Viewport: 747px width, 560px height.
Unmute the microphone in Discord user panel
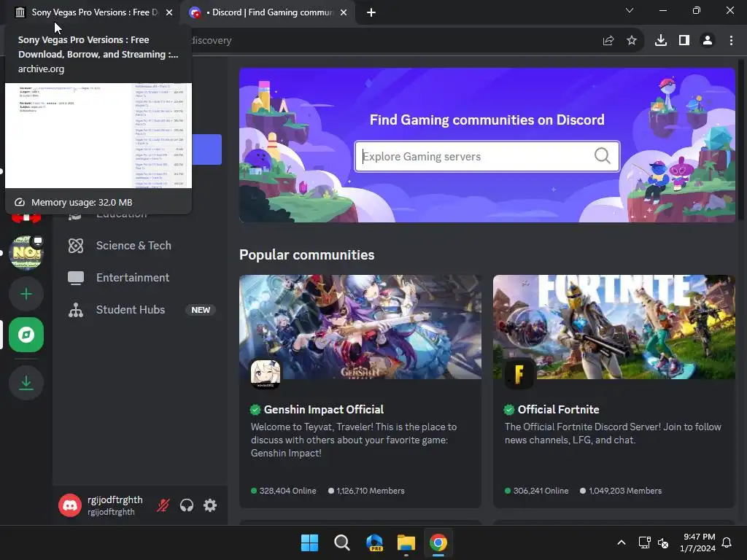163,505
